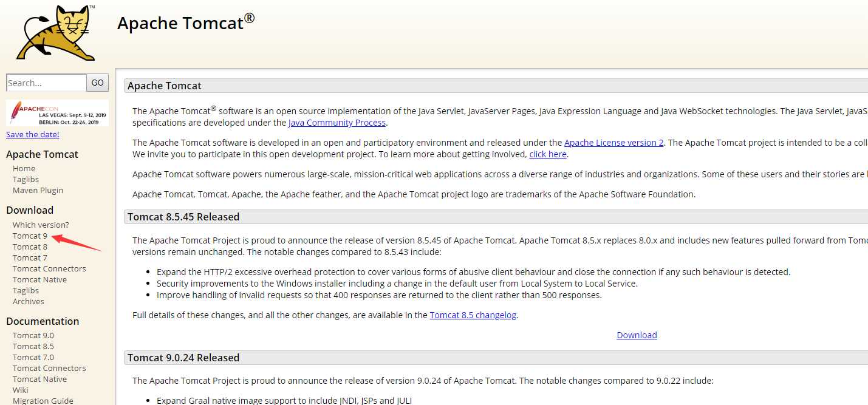Open Tomcat 8.5 documentation
The image size is (868, 405).
click(x=33, y=346)
